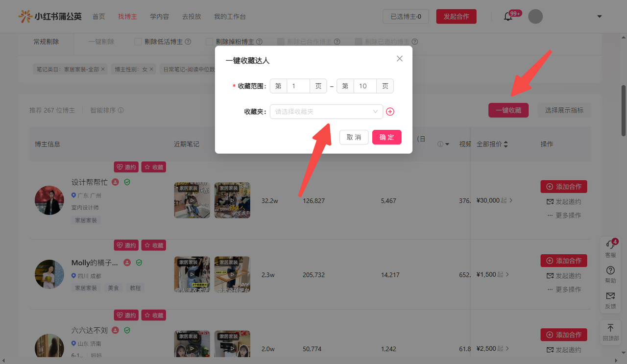Remove the 博主性别：女 filter tag
This screenshot has height=364, width=627.
pos(151,70)
